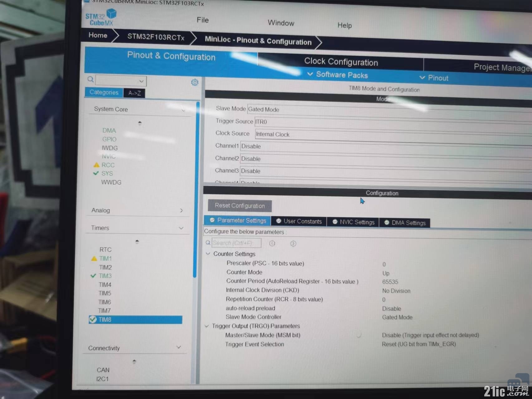Viewport: 532px width, 399px height.
Task: Collapse Connectivity list with small up arrow
Action: (134, 362)
